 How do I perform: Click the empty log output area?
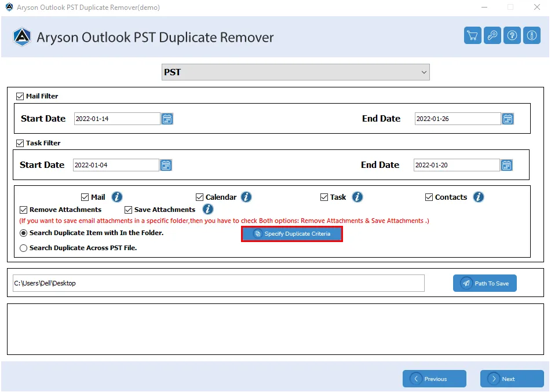point(276,329)
